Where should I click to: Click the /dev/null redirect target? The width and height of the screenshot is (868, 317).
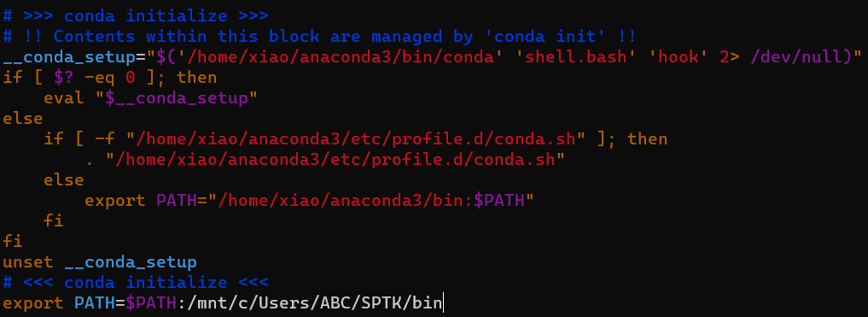tap(797, 56)
